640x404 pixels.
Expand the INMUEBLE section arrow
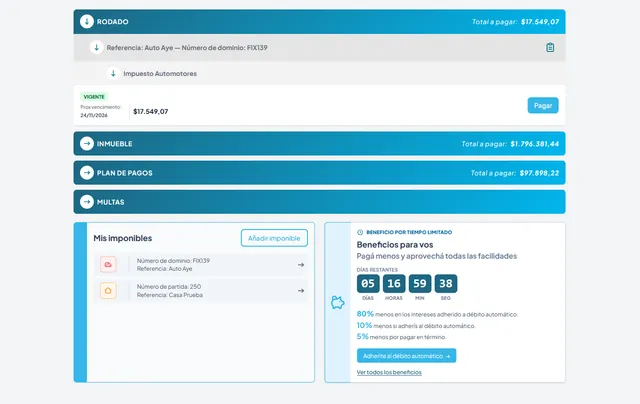87,144
